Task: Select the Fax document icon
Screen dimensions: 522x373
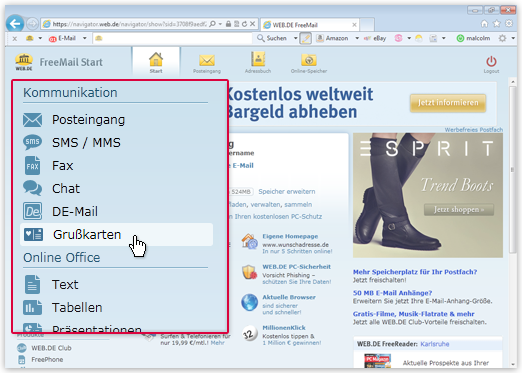Action: pos(32,166)
